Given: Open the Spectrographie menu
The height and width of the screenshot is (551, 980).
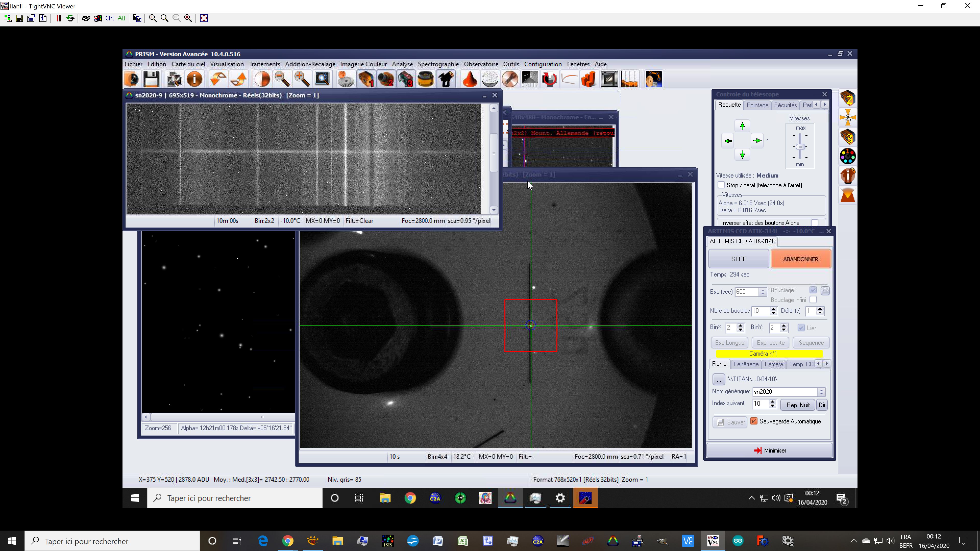Looking at the screenshot, I should [438, 64].
